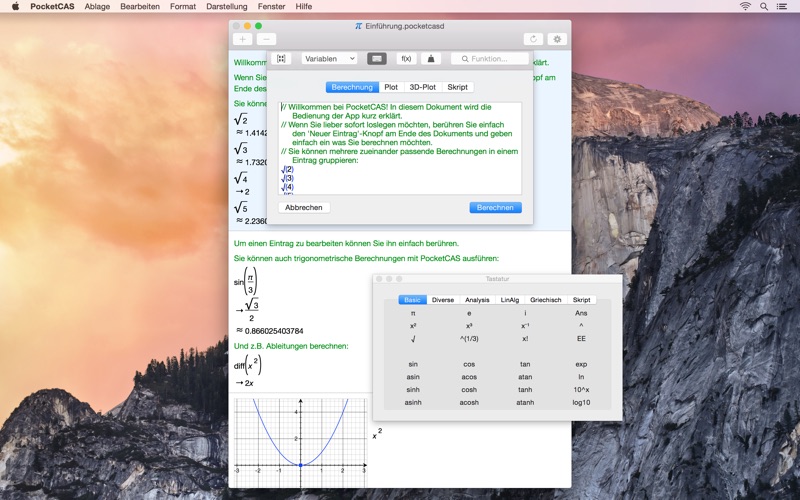Screen dimensions: 800x500
Task: Click the acos key
Action: pyautogui.click(x=469, y=377)
